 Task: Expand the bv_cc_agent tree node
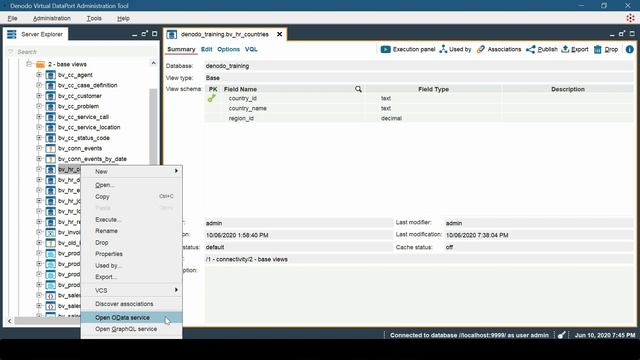(39, 75)
